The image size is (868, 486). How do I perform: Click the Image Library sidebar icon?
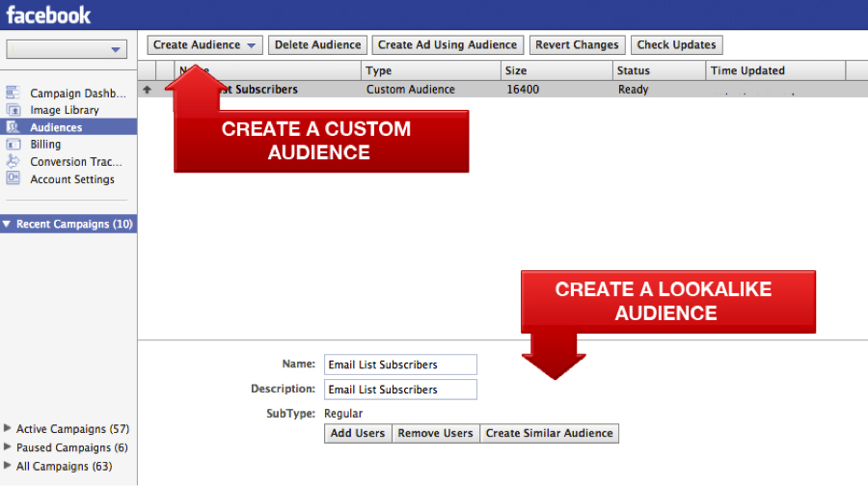13,110
